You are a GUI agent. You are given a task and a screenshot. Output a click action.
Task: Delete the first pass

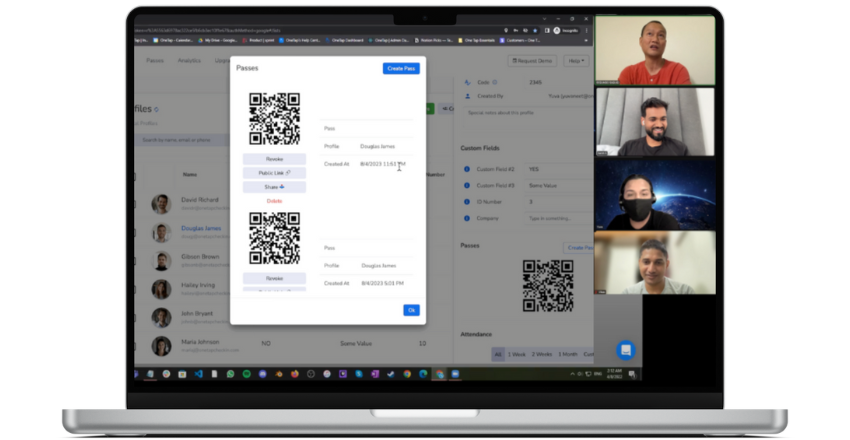pyautogui.click(x=274, y=201)
